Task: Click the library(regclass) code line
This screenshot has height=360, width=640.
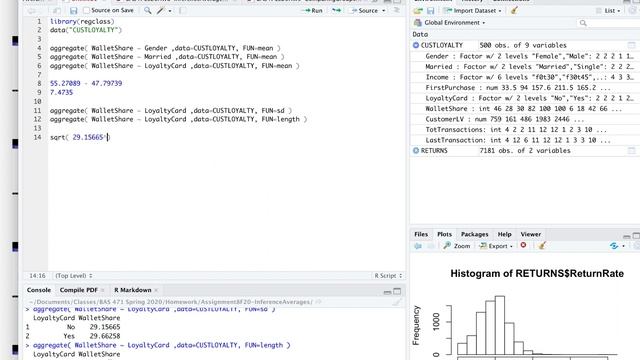Action: [x=82, y=21]
